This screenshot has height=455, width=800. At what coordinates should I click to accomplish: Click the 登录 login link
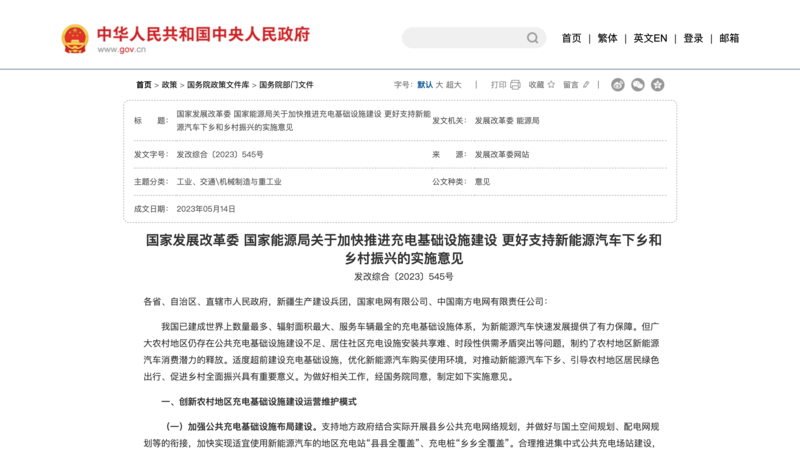[693, 38]
